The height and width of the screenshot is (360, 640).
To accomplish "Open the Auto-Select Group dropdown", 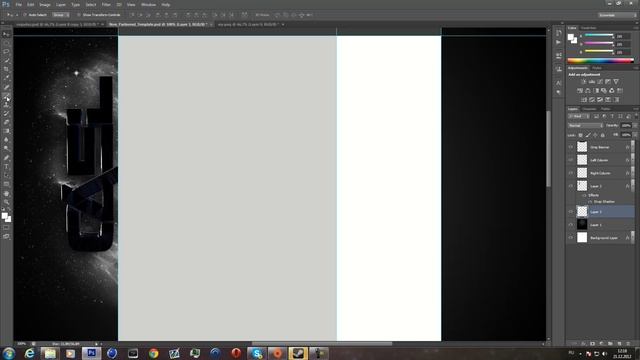I will (61, 15).
